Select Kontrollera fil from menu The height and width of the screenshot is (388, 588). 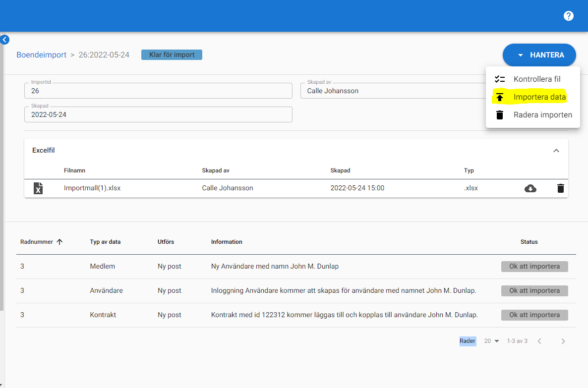[x=536, y=79]
